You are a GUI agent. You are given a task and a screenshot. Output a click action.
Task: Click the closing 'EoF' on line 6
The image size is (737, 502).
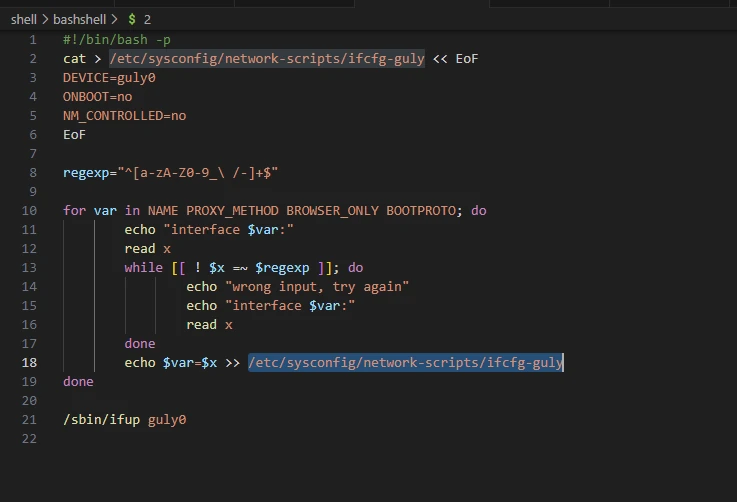click(74, 135)
